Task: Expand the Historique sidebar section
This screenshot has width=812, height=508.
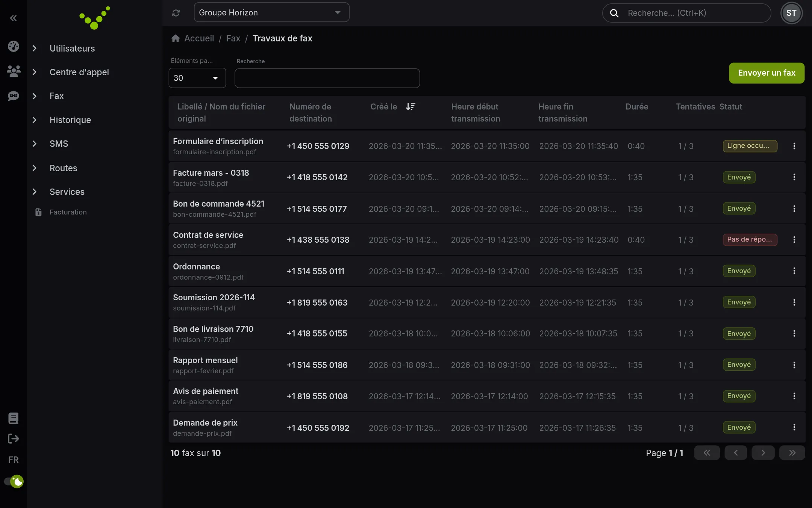Action: click(x=70, y=120)
